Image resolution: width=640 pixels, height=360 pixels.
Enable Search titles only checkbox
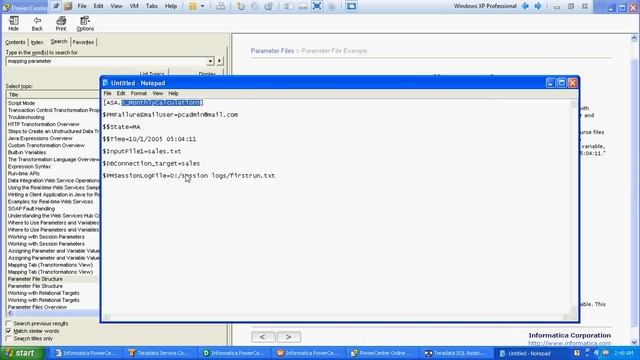(x=9, y=339)
